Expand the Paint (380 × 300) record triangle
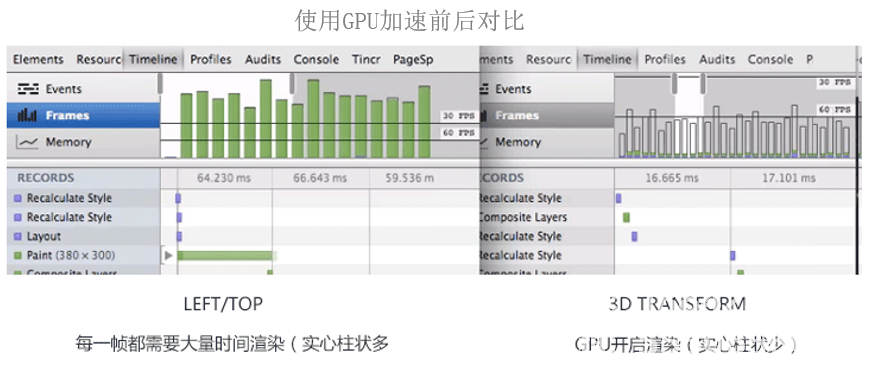The image size is (876, 371). click(x=168, y=255)
